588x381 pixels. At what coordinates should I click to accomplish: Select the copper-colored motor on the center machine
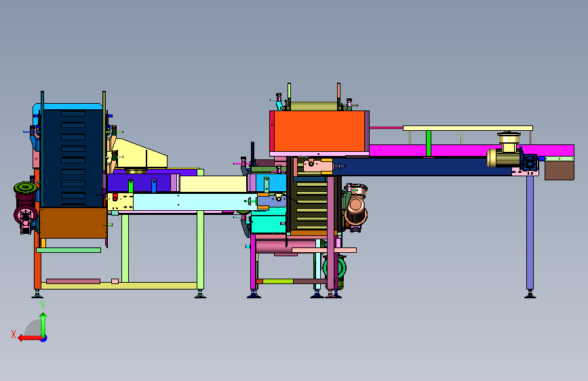(355, 208)
